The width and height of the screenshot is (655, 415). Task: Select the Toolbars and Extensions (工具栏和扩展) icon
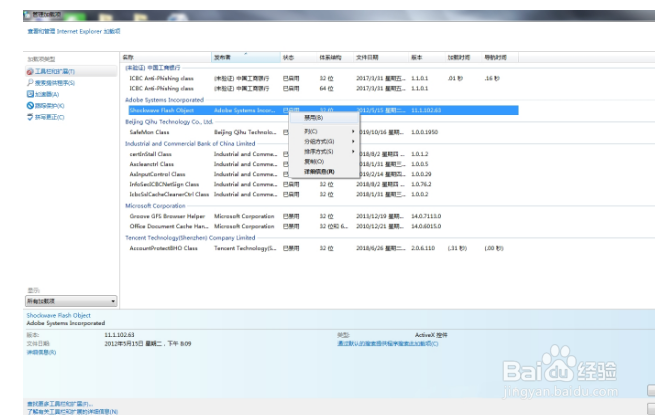click(x=30, y=71)
